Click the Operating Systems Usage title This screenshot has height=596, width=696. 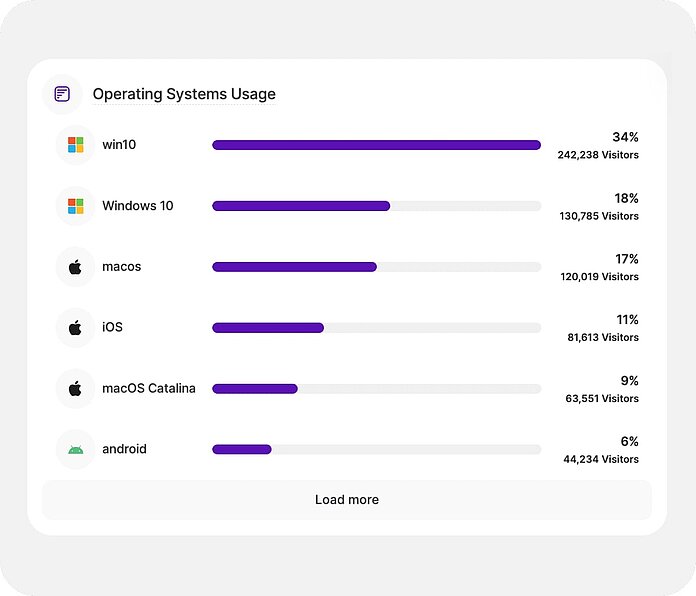184,94
